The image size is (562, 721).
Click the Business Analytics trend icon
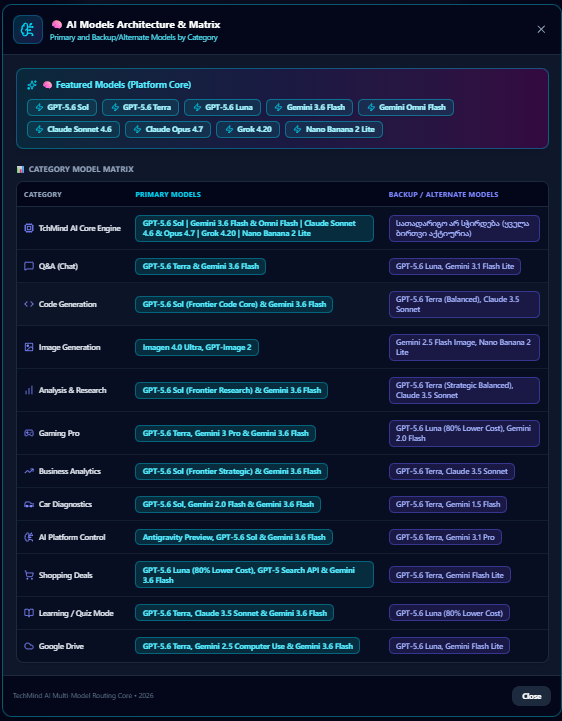click(x=29, y=471)
